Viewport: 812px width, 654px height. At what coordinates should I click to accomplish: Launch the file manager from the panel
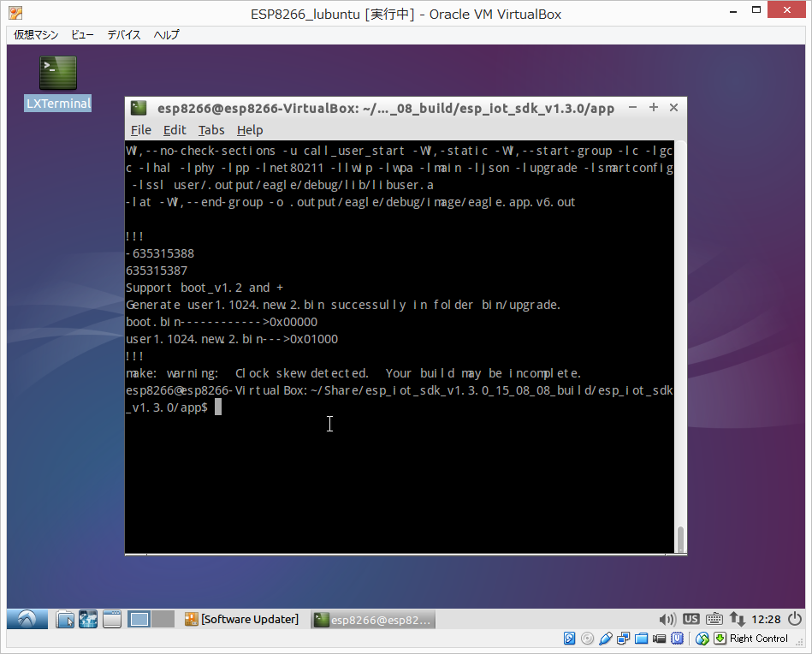pos(65,619)
